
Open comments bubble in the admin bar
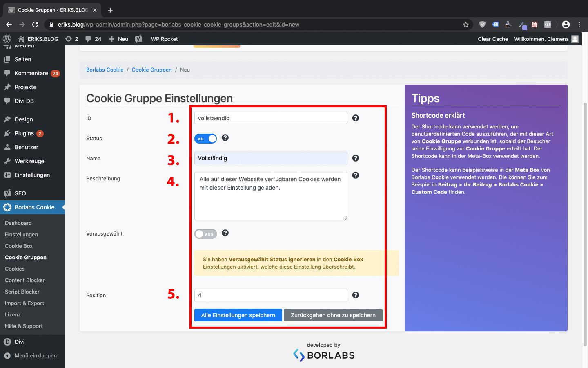[x=93, y=39]
